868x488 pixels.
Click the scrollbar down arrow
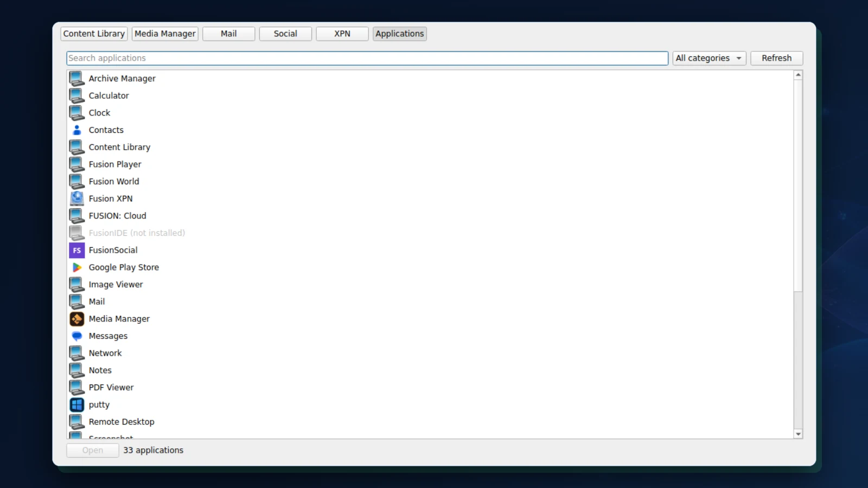click(798, 434)
